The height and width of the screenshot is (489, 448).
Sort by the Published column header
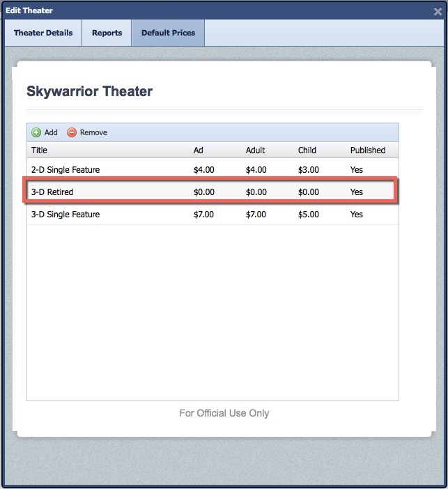[x=367, y=150]
